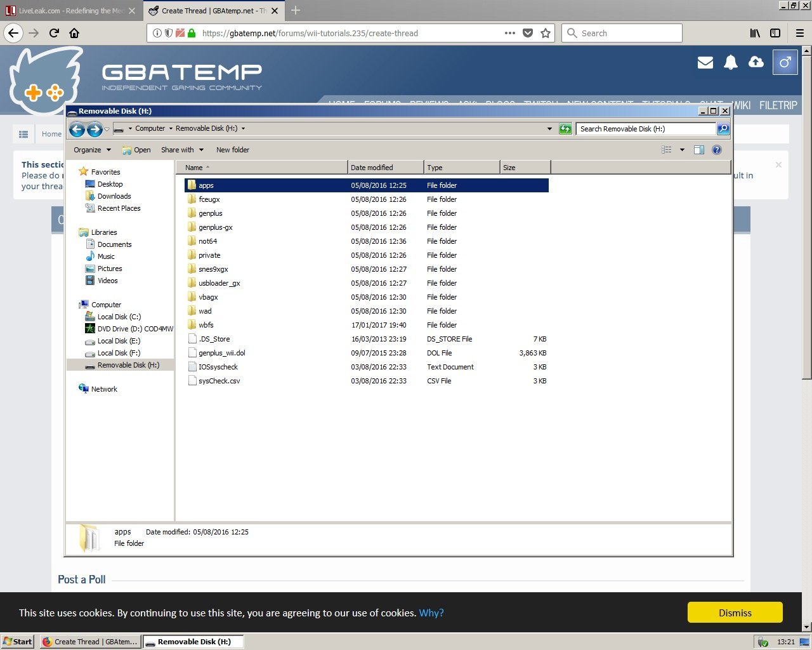This screenshot has width=812, height=650.
Task: Sort files by Date modified column
Action: click(386, 168)
